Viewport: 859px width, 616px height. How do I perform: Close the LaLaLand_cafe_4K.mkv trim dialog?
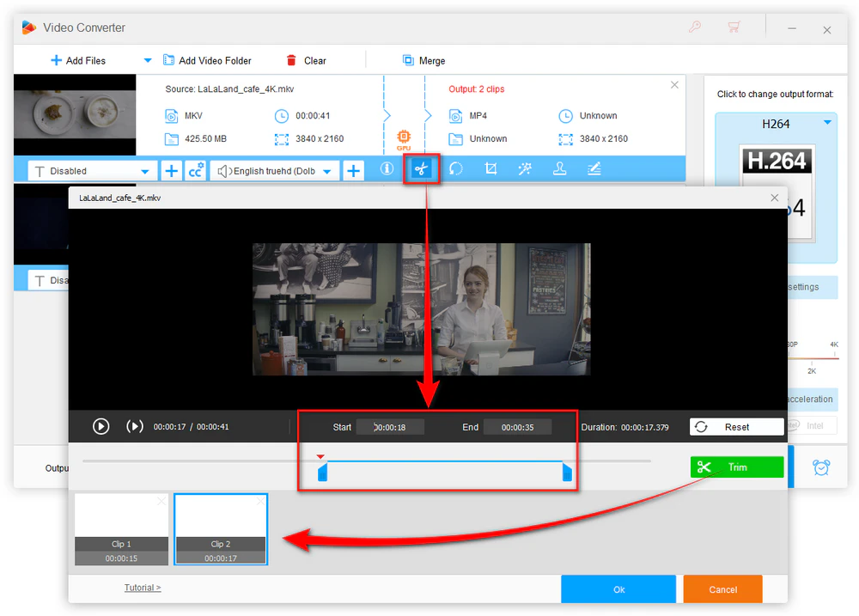pos(774,198)
